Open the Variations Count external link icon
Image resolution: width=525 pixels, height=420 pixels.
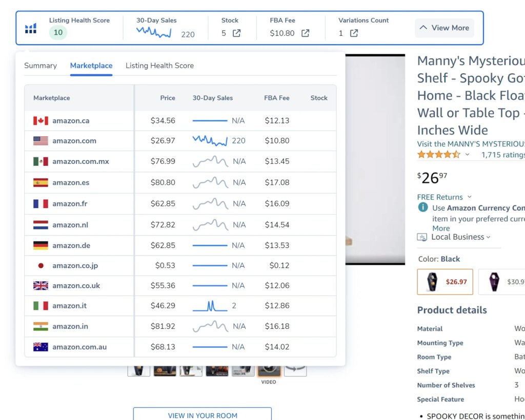pyautogui.click(x=354, y=33)
